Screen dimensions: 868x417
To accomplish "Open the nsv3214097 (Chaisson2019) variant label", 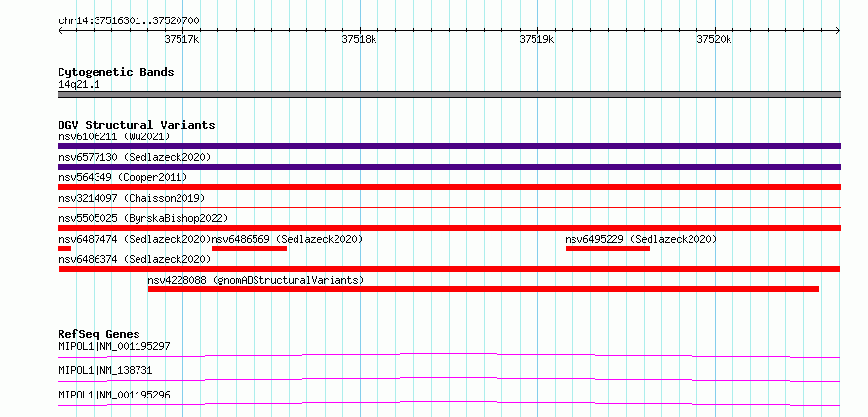I will click(132, 198).
